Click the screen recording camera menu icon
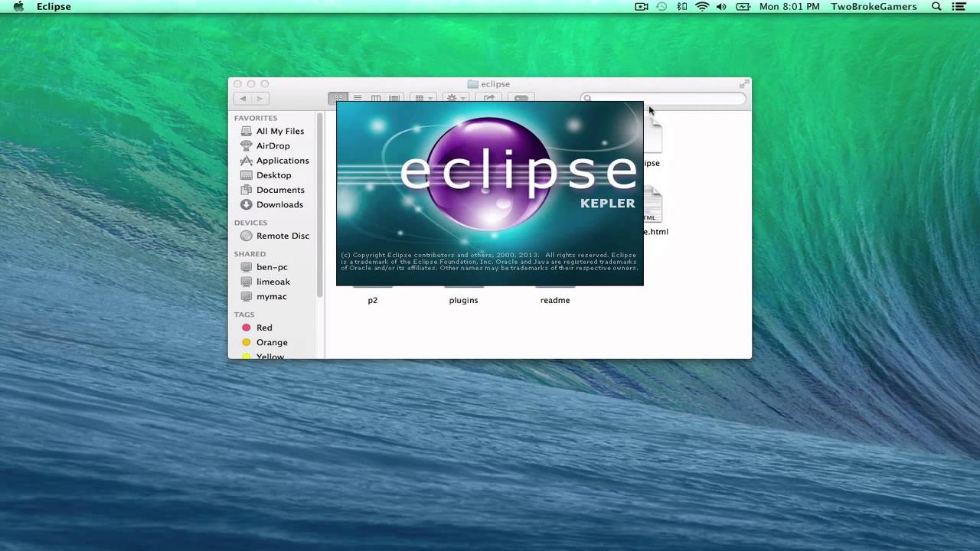The height and width of the screenshot is (551, 980). click(642, 7)
